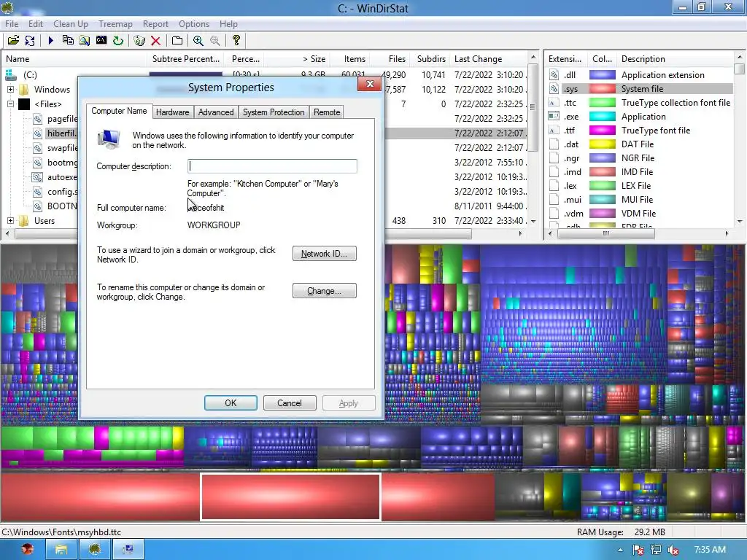Click the .ttf magenta color swatch

pos(602,130)
